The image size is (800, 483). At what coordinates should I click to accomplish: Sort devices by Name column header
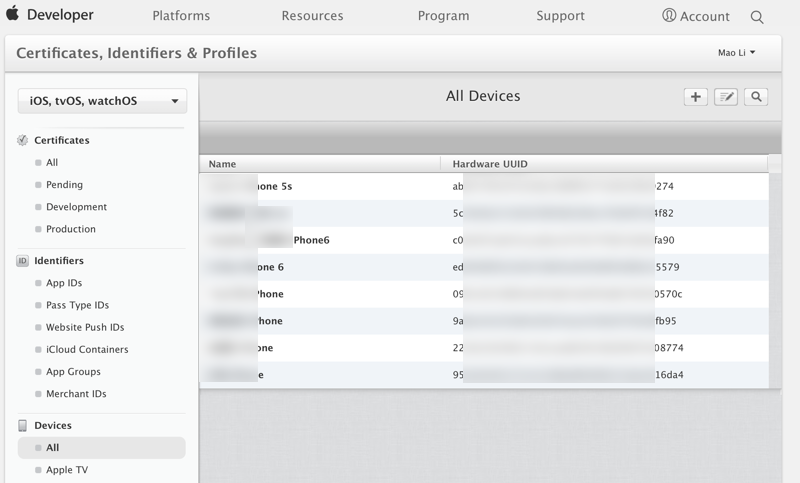click(x=222, y=164)
